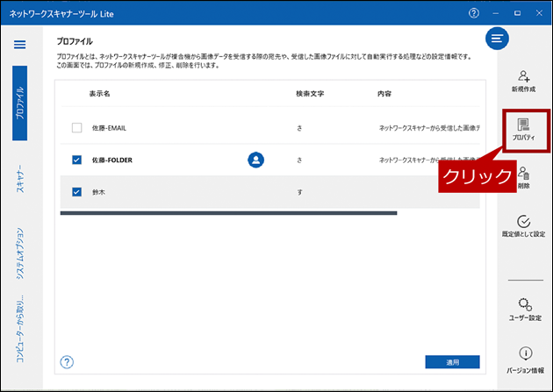Click the blue user icon on 佐藤-FOLDER row
Viewport: 553px width, 392px height.
[x=256, y=160]
